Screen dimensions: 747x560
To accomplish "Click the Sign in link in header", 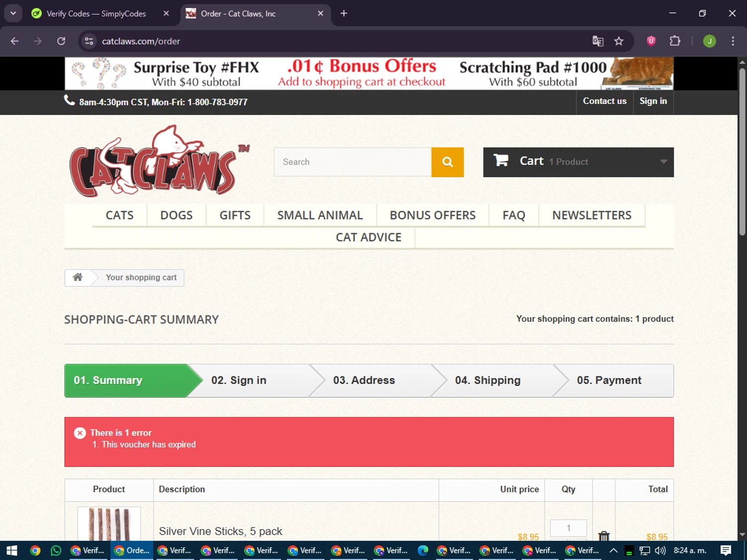I will pyautogui.click(x=653, y=101).
